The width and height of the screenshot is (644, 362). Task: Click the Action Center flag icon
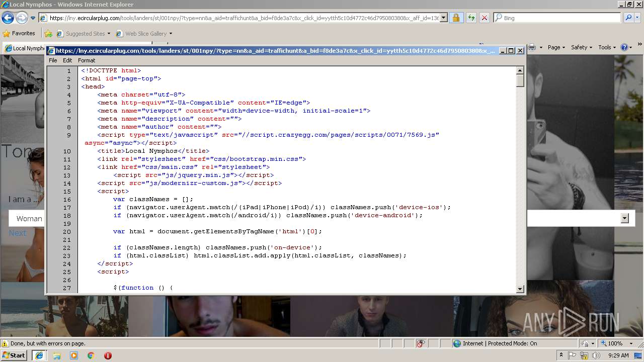573,355
